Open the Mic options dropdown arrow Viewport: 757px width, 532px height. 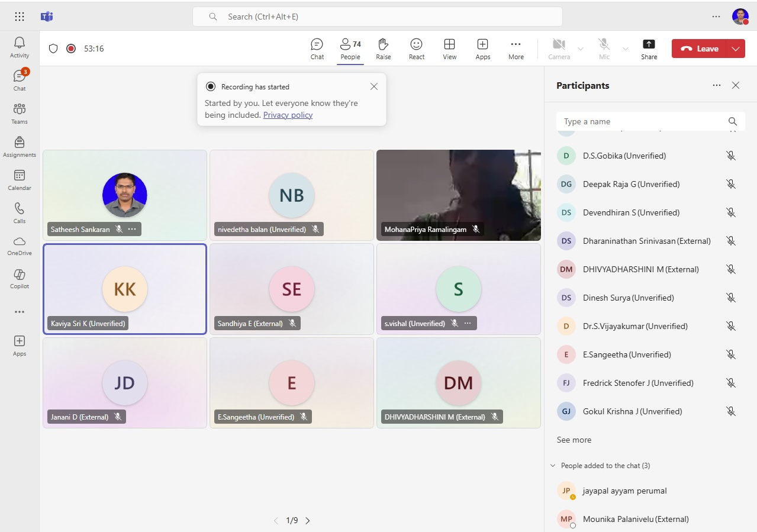click(626, 49)
